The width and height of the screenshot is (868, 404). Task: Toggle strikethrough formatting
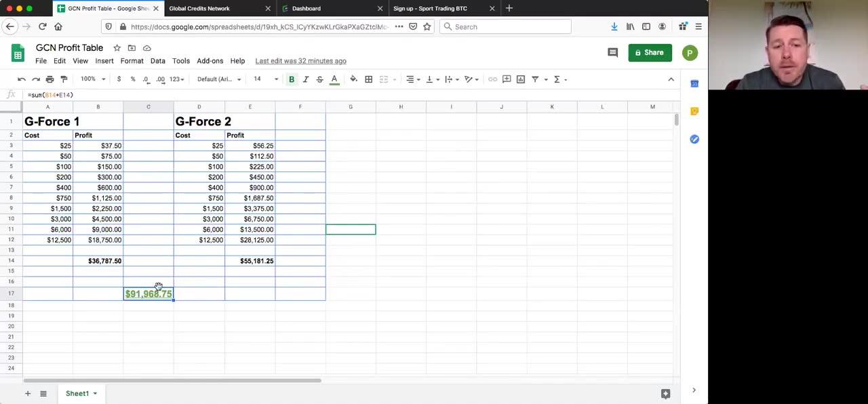point(320,79)
